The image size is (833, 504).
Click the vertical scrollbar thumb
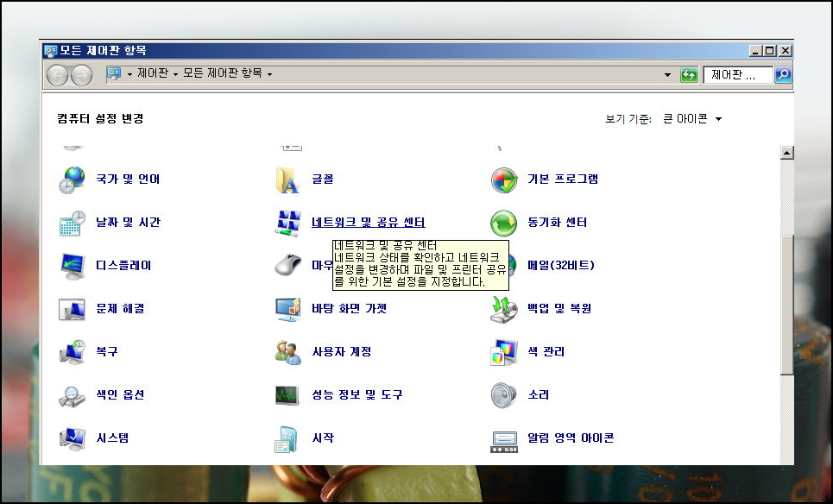(x=786, y=305)
